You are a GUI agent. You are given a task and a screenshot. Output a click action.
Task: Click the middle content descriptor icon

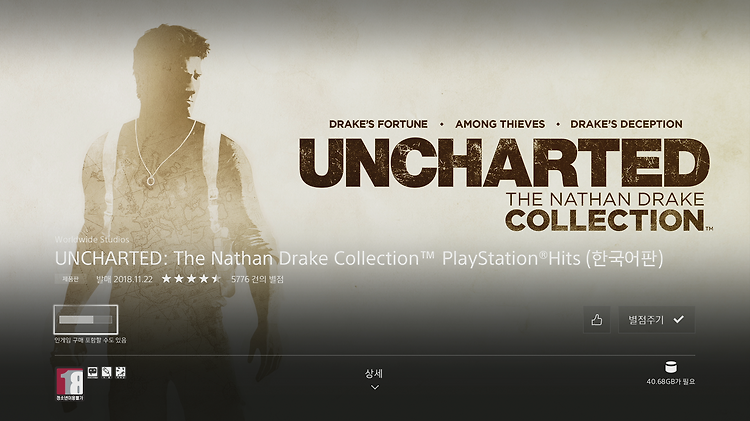107,372
